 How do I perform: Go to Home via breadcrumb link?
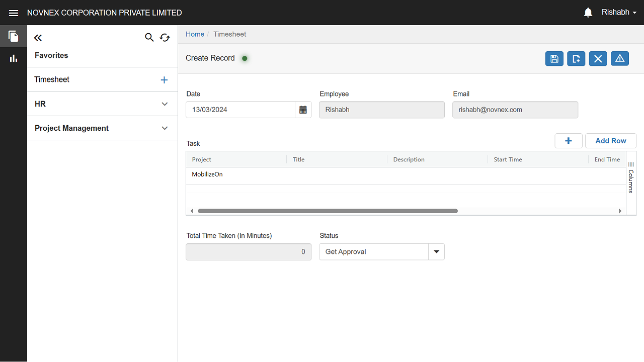coord(195,34)
